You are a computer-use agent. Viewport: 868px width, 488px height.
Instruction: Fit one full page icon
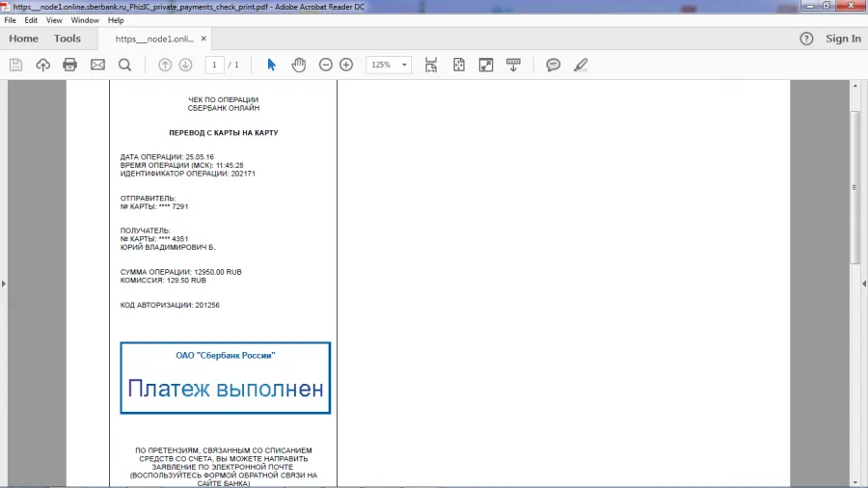pyautogui.click(x=459, y=65)
